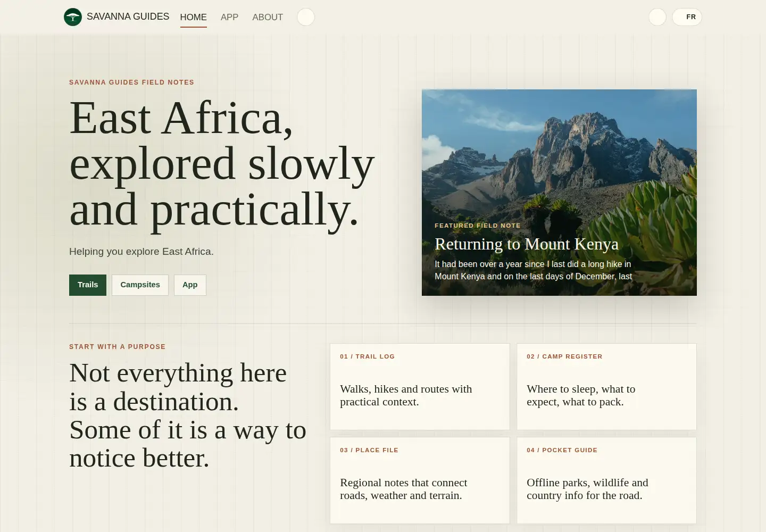Go to the ABOUT page
Viewport: 766px width, 532px height.
(x=268, y=17)
